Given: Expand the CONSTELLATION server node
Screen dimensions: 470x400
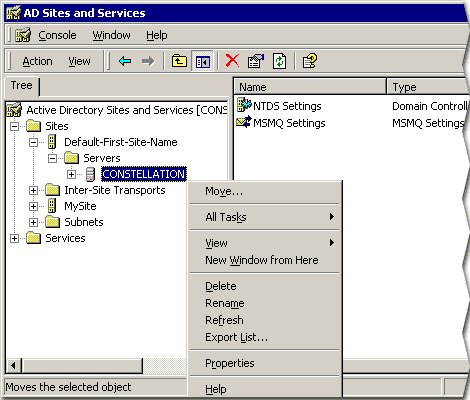Looking at the screenshot, I should click(71, 174).
